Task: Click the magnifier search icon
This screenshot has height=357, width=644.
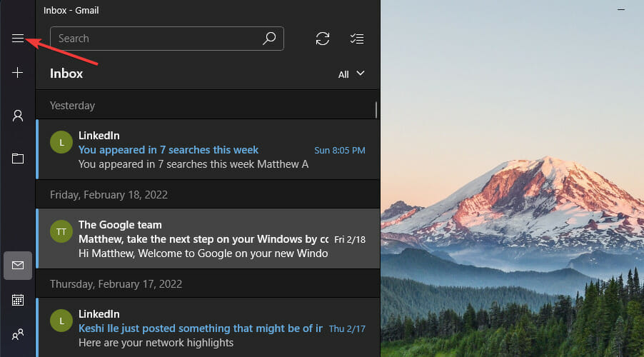Action: tap(269, 39)
